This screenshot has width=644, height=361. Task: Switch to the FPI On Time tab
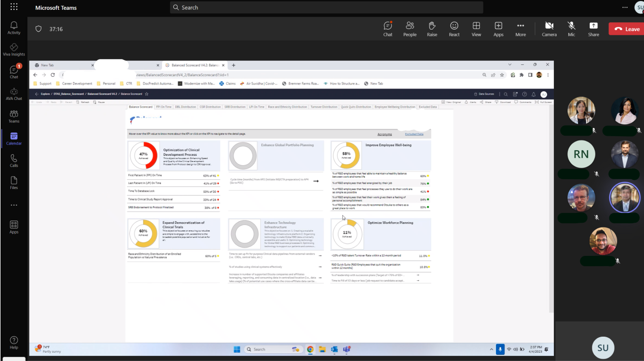pos(164,107)
